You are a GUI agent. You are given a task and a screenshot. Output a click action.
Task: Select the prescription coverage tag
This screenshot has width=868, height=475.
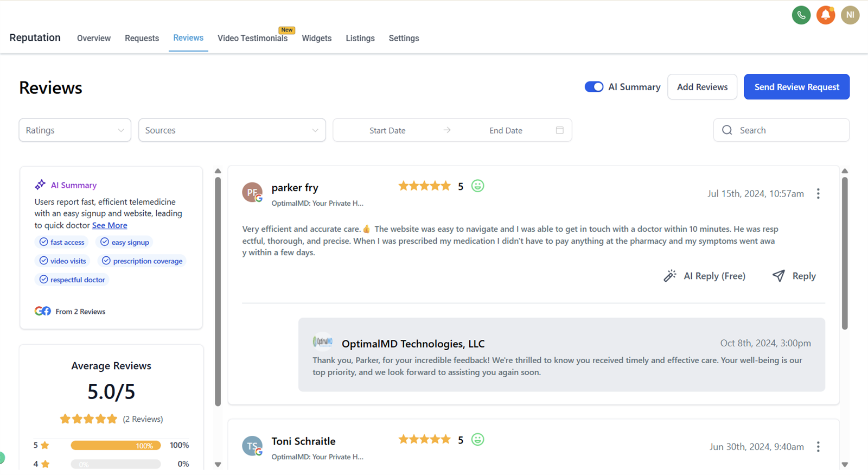tap(142, 261)
